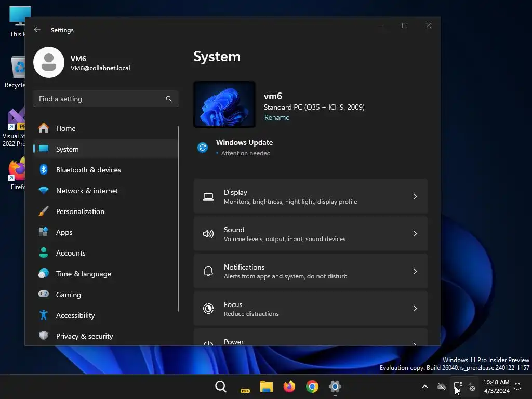Click the shield icon for Privacy & security
This screenshot has width=532, height=399.
click(44, 336)
